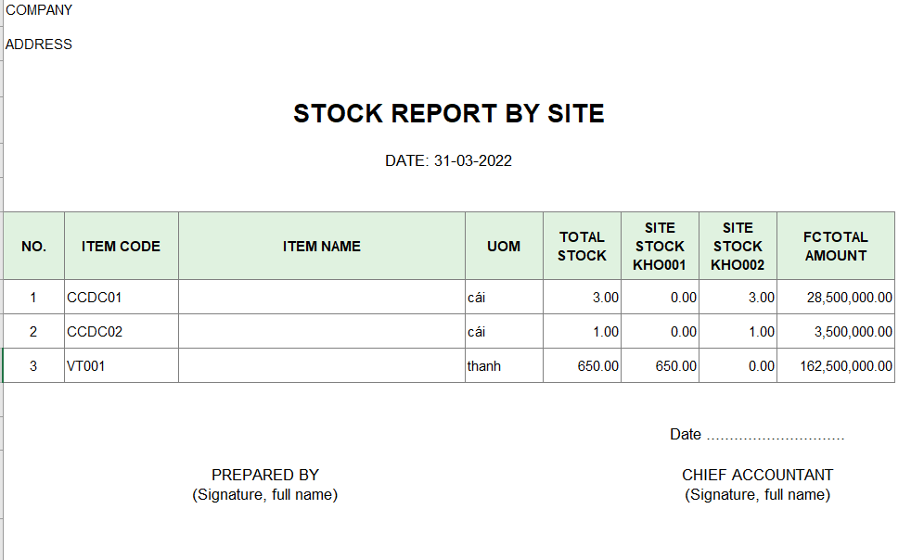Viewport: 924px width, 560px height.
Task: Select the ITEM CODE header cell
Action: (121, 246)
